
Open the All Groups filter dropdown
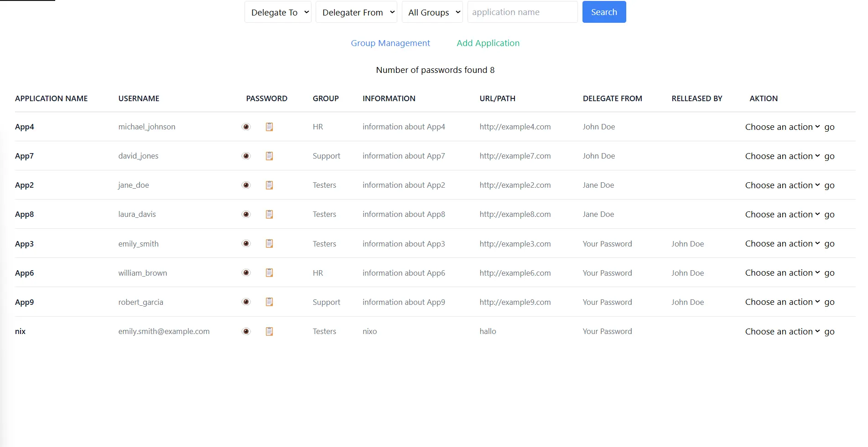click(x=432, y=12)
